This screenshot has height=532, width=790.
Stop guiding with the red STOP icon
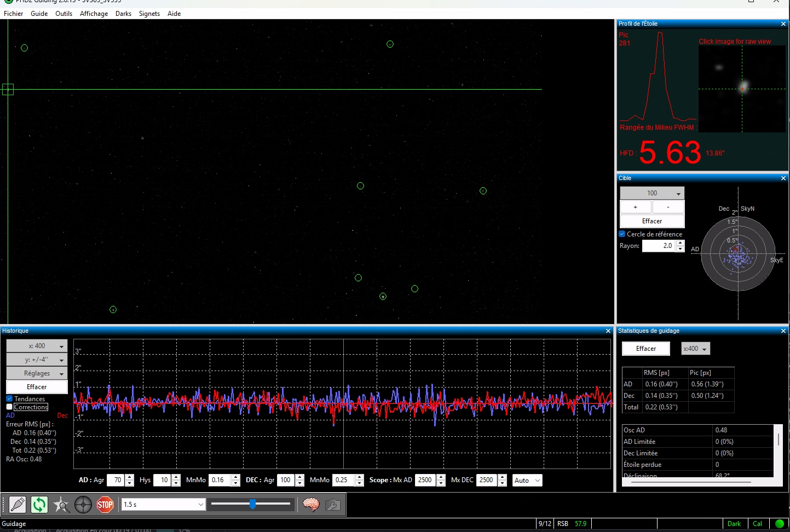[105, 505]
